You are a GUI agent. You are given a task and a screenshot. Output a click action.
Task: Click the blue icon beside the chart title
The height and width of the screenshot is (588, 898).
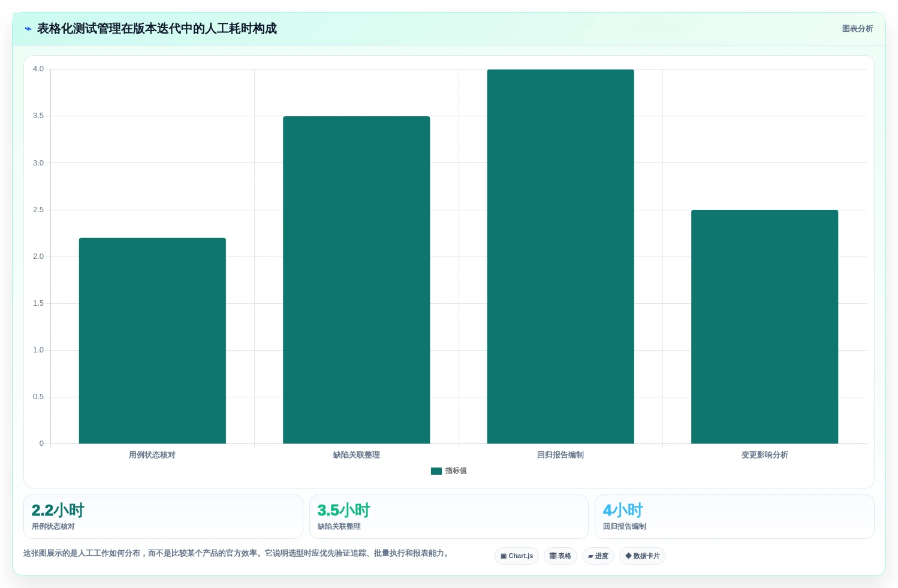pyautogui.click(x=28, y=29)
